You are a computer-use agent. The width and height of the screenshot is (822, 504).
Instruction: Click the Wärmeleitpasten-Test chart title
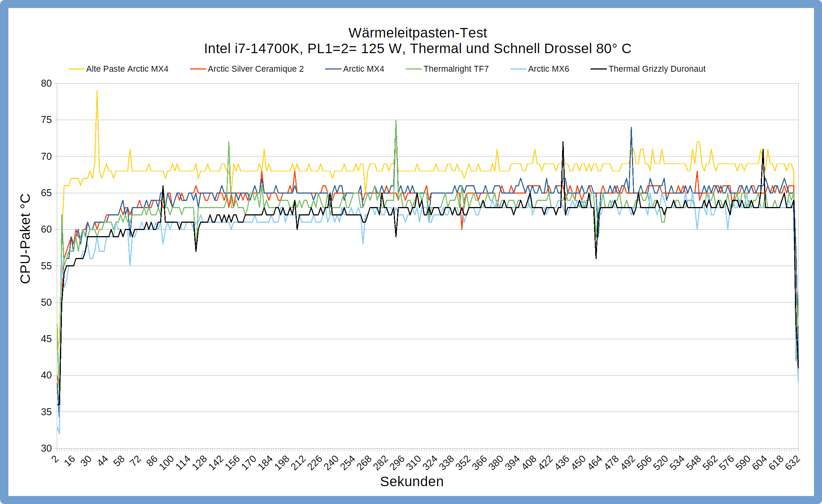418,33
